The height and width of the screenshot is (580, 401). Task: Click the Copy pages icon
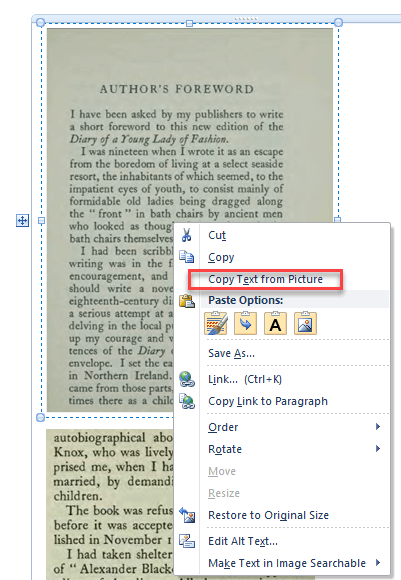coord(186,257)
